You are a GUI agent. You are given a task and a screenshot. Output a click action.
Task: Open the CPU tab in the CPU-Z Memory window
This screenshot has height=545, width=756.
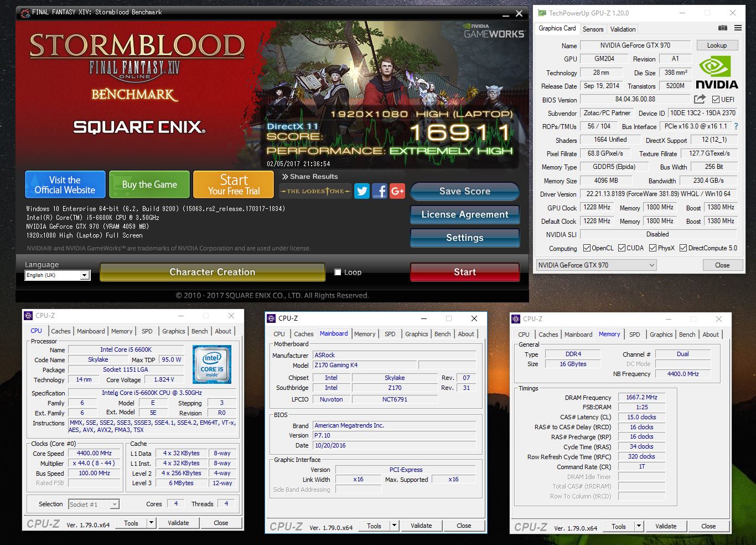click(x=524, y=335)
